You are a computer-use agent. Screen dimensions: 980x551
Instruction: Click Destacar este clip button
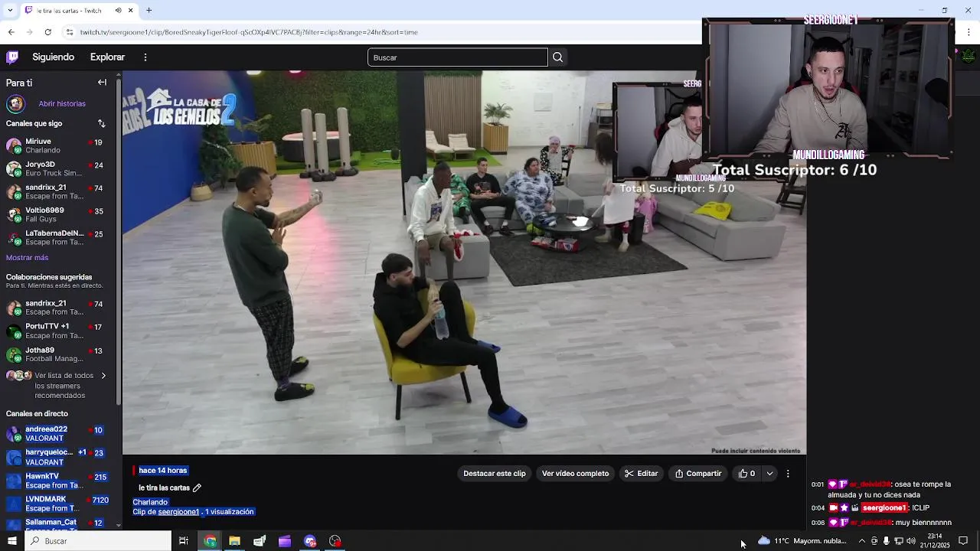pos(495,474)
